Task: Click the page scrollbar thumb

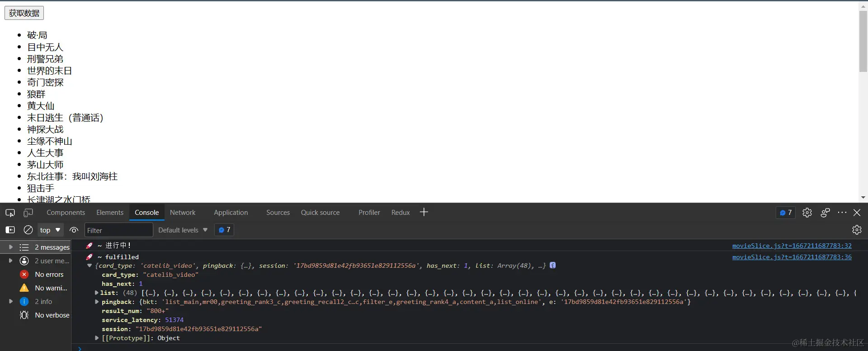Action: [863, 42]
